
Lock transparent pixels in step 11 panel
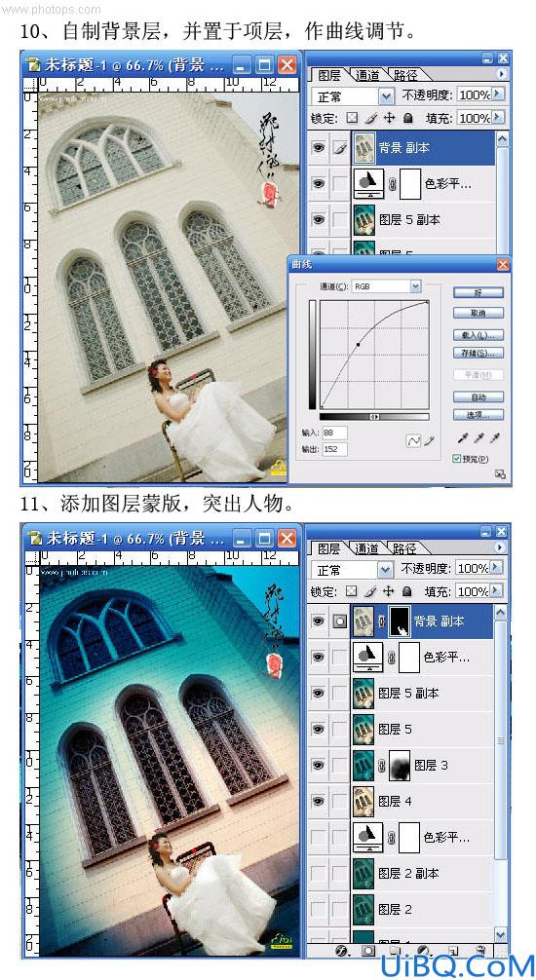point(352,590)
